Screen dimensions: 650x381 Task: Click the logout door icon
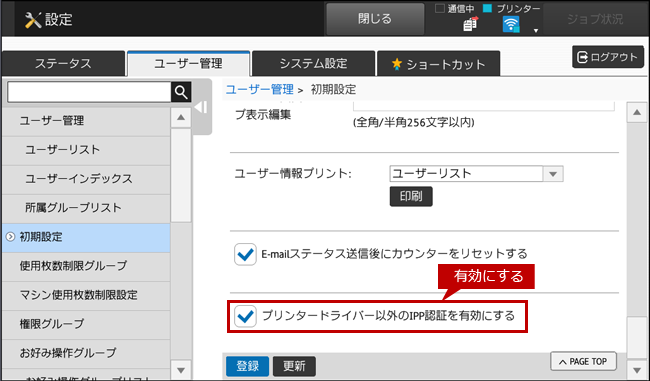click(582, 57)
